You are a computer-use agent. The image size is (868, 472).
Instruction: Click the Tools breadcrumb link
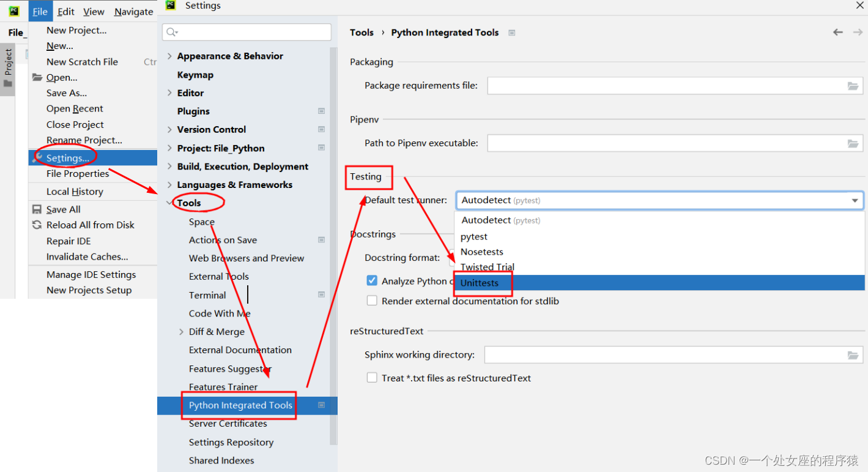click(362, 32)
